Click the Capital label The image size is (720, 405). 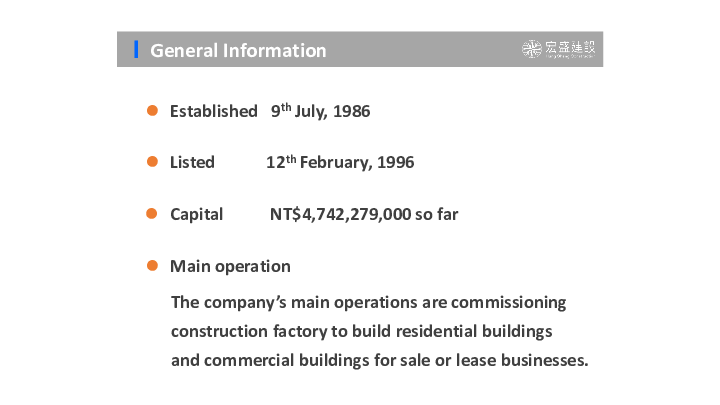click(x=196, y=214)
